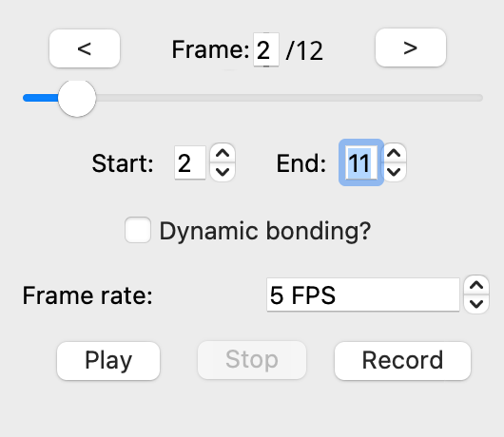The height and width of the screenshot is (437, 504).
Task: Increment the End frame using up arrow
Action: point(394,153)
